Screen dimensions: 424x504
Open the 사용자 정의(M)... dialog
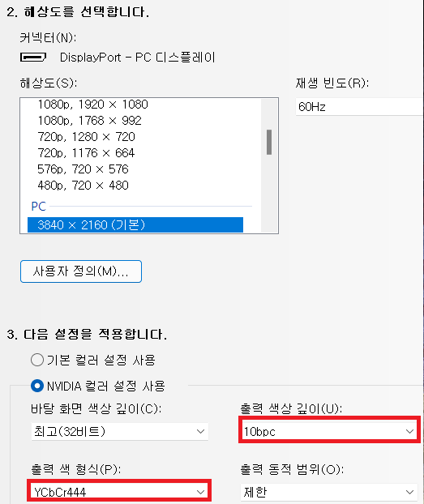[81, 271]
